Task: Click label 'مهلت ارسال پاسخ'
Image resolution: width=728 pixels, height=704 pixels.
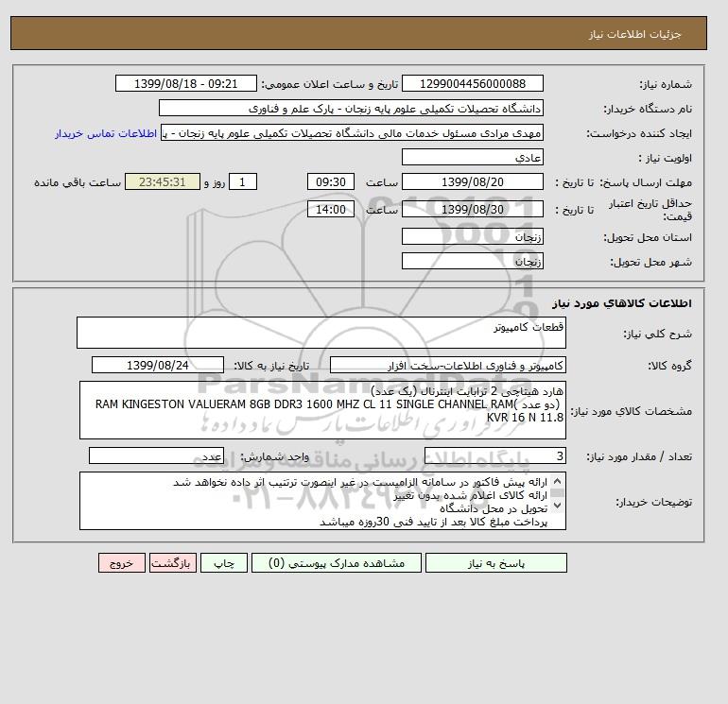Action: (x=646, y=182)
